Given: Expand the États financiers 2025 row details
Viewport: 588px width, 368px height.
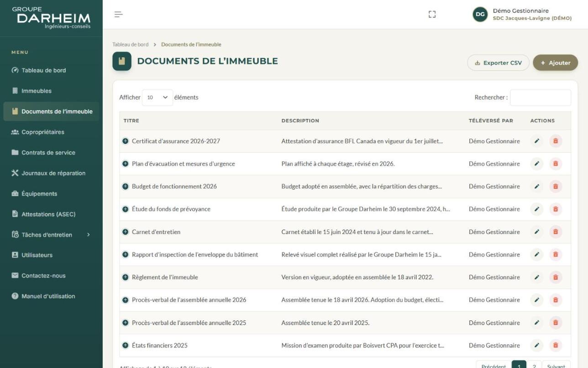Looking at the screenshot, I should click(x=126, y=345).
